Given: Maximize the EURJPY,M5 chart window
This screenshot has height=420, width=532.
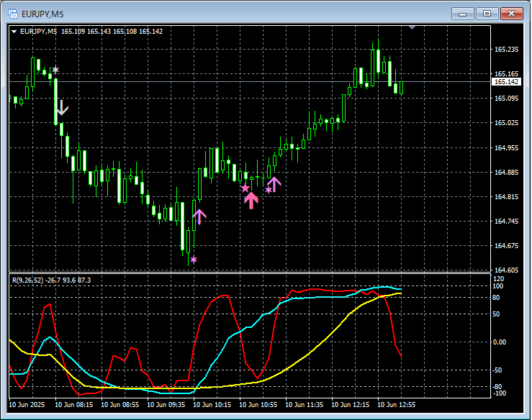Looking at the screenshot, I should tap(487, 14).
